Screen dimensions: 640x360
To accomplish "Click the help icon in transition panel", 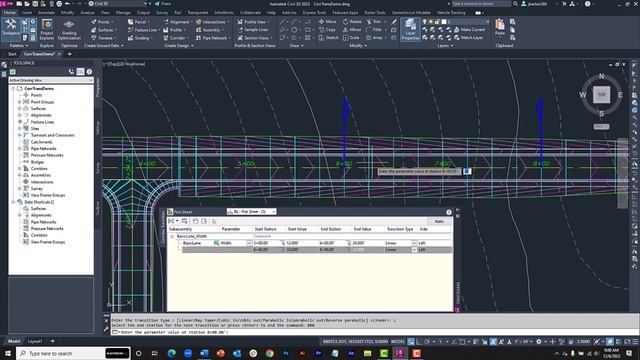I will [449, 212].
